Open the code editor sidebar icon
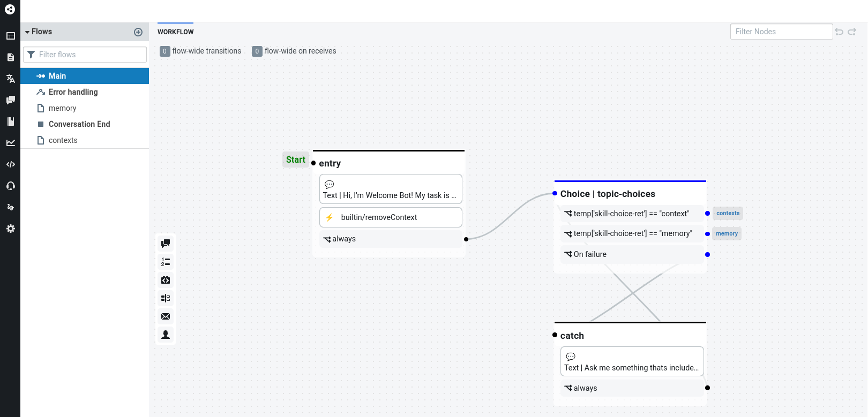The width and height of the screenshot is (868, 417). 10,164
